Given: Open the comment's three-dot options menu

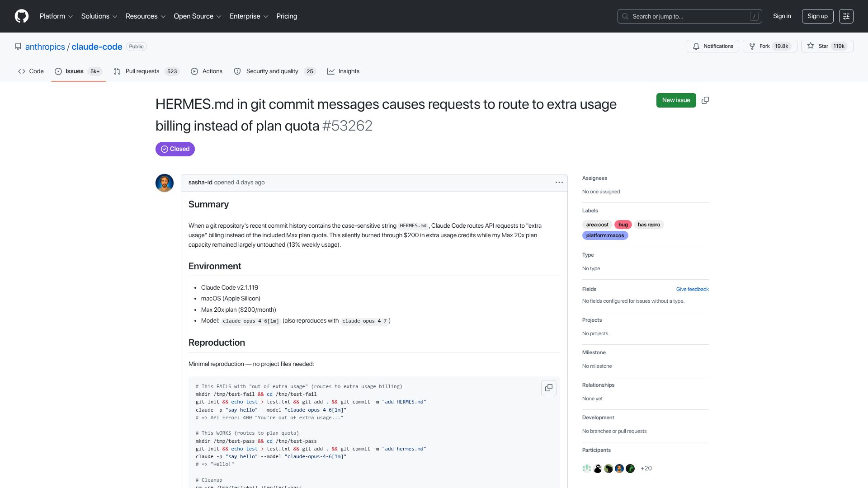Looking at the screenshot, I should click(x=559, y=183).
